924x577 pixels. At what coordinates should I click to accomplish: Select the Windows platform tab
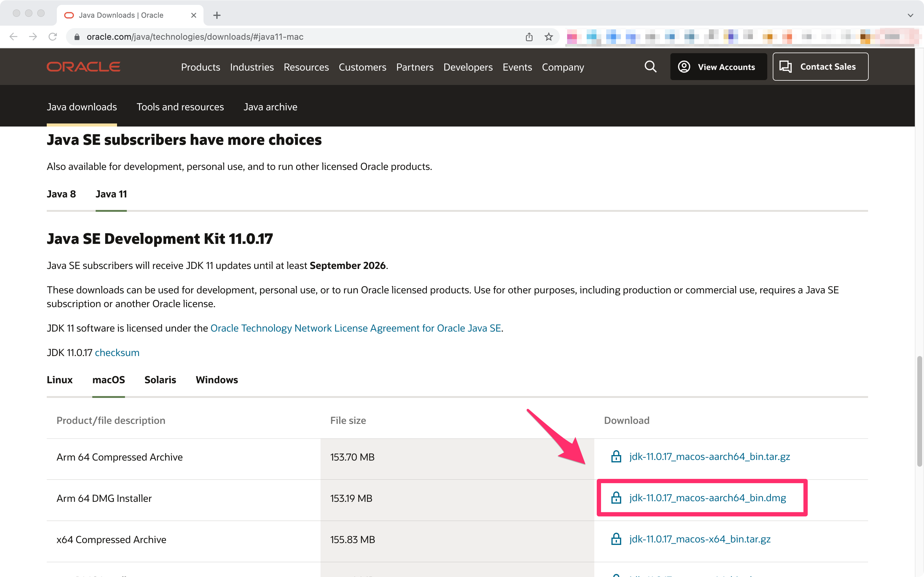pyautogui.click(x=217, y=380)
